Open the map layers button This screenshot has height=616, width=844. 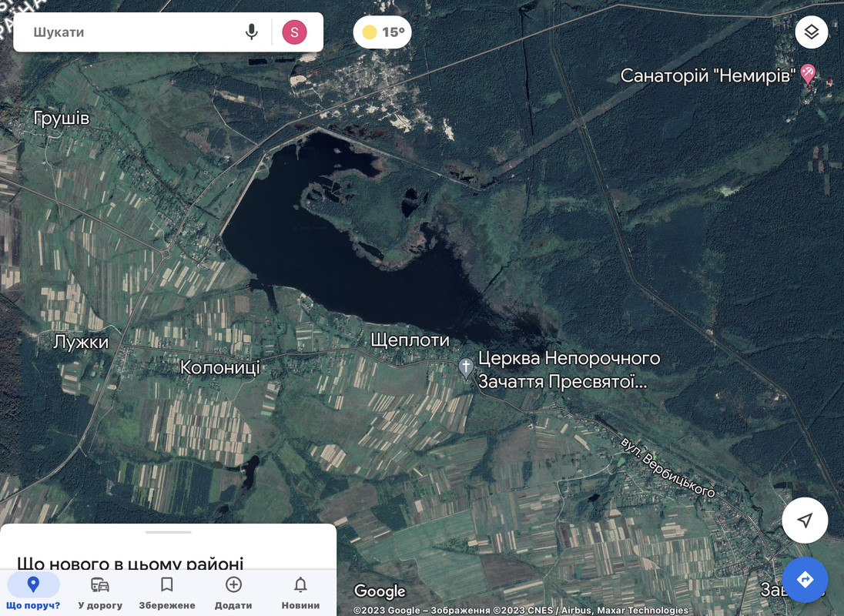[811, 32]
